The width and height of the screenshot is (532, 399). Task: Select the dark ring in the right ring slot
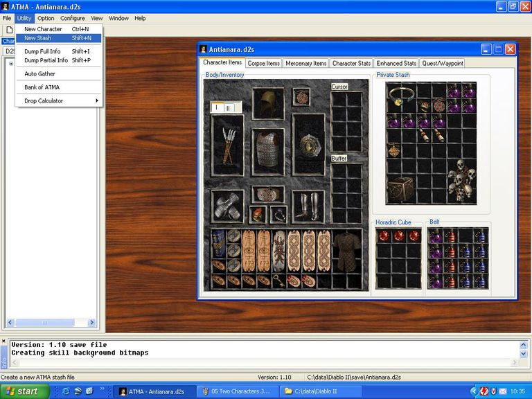pos(278,215)
